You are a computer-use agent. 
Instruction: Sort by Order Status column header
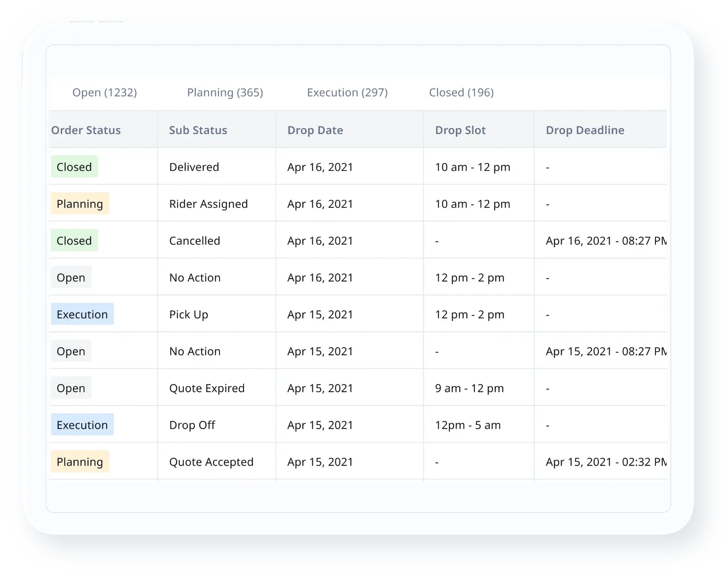[x=86, y=130]
